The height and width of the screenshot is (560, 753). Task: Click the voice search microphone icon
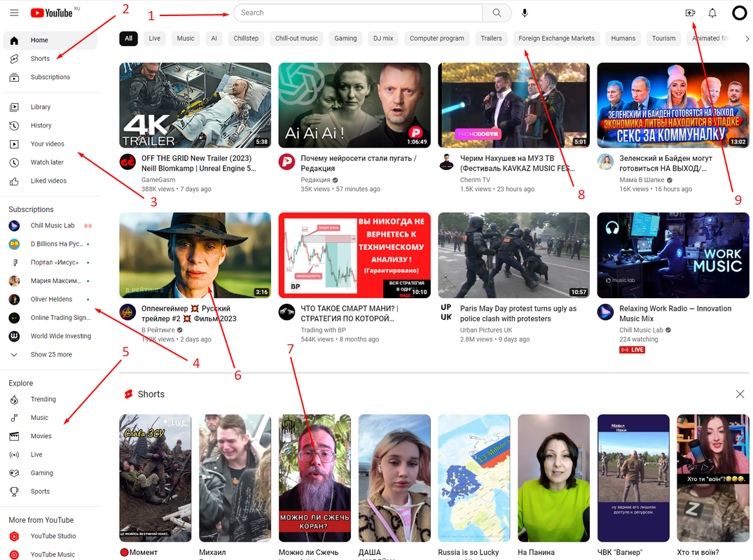pos(525,13)
